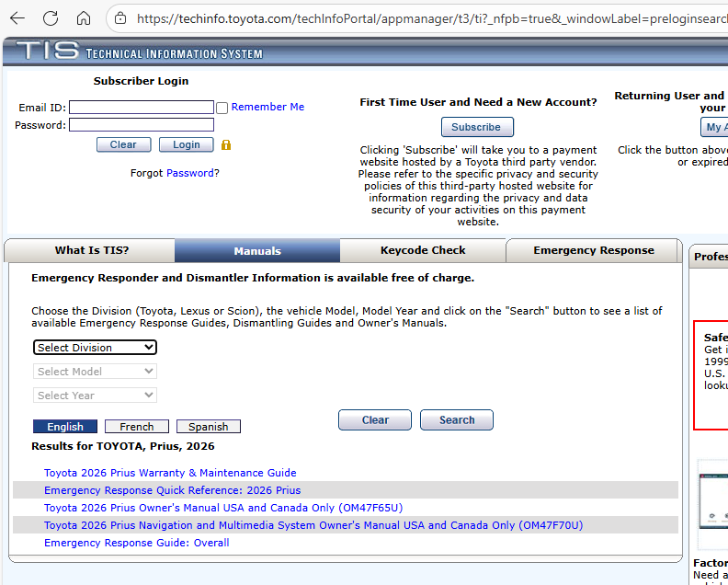Open the What Is TIS? tab
Image resolution: width=728 pixels, height=585 pixels.
coord(92,250)
